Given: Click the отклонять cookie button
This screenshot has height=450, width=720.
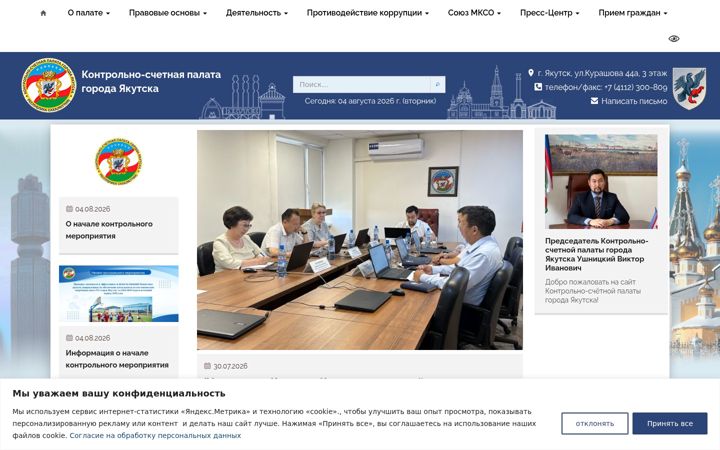Looking at the screenshot, I should pyautogui.click(x=595, y=423).
